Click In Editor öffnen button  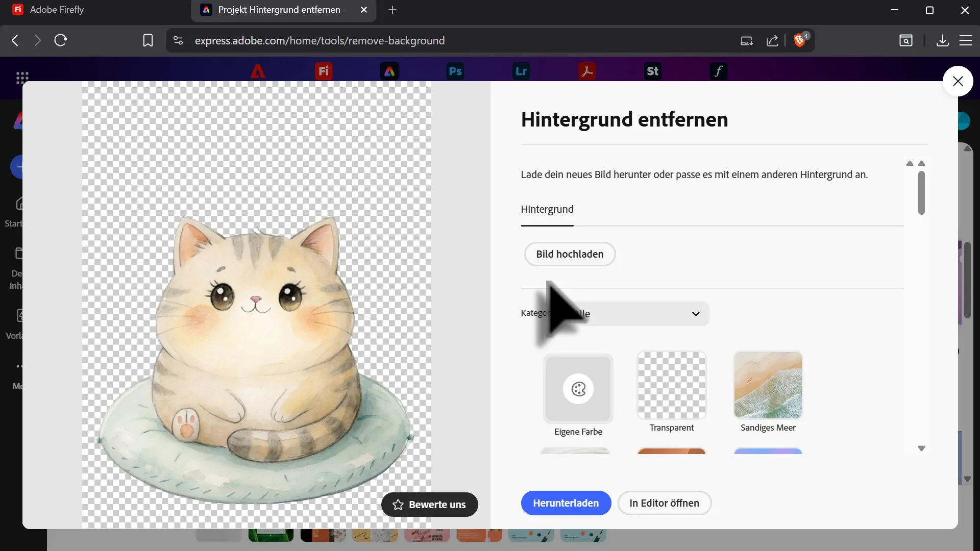[x=664, y=503]
